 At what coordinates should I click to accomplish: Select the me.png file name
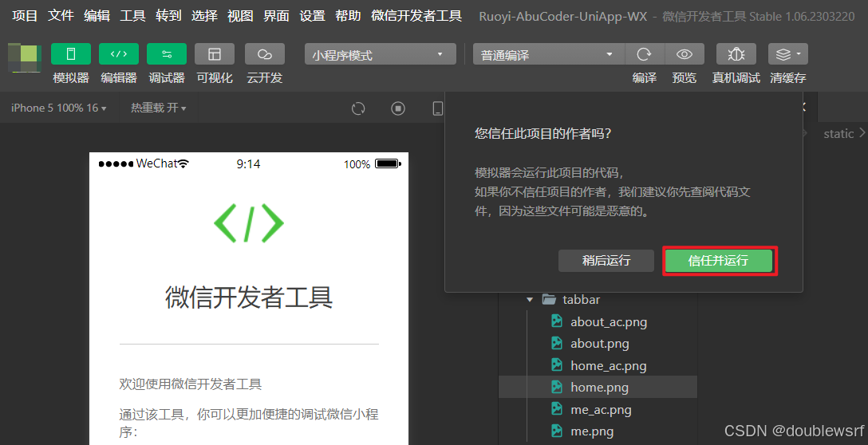(x=592, y=431)
